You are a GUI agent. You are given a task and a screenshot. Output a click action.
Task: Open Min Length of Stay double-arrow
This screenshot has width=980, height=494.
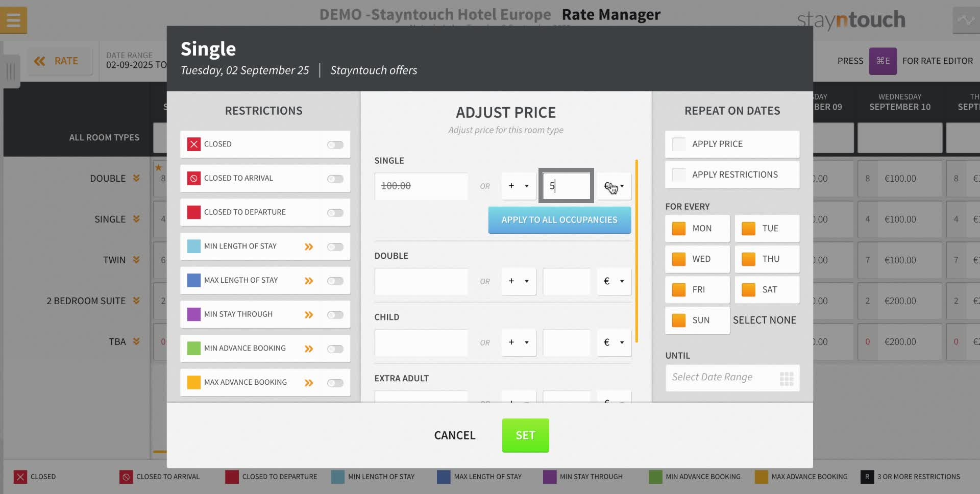[x=309, y=247]
